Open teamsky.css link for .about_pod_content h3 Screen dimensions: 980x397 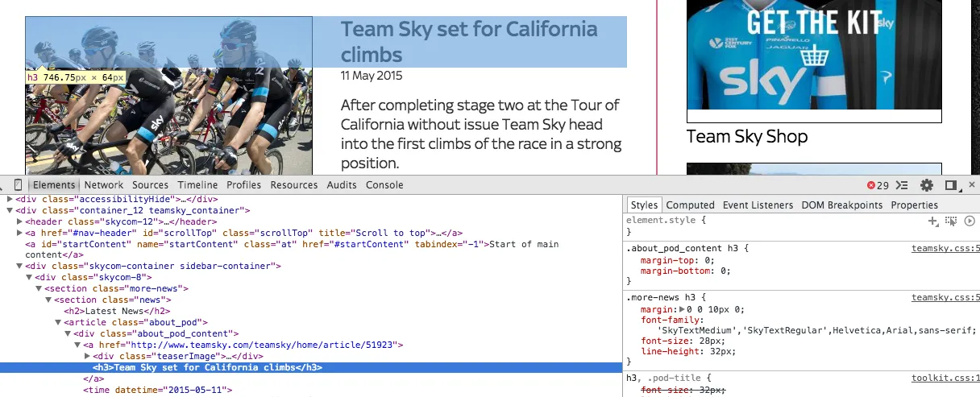(945, 249)
